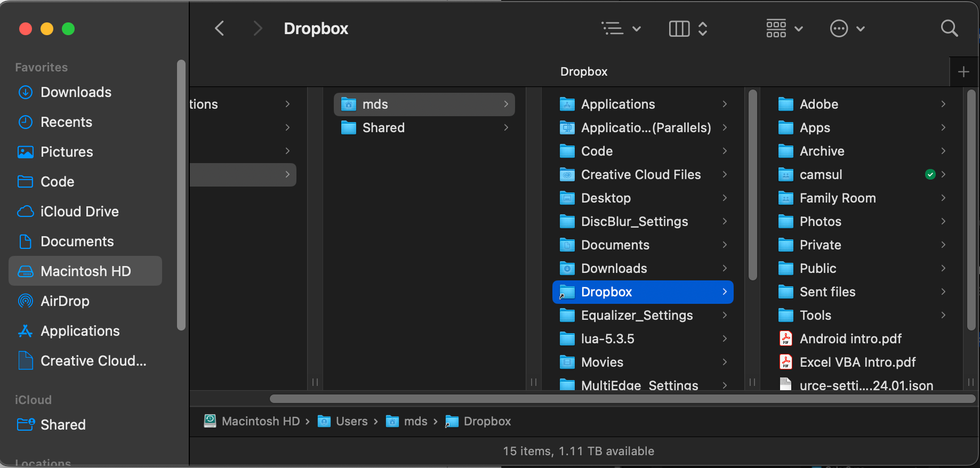Select the Shared folder in Users column
980x468 pixels.
(x=424, y=128)
